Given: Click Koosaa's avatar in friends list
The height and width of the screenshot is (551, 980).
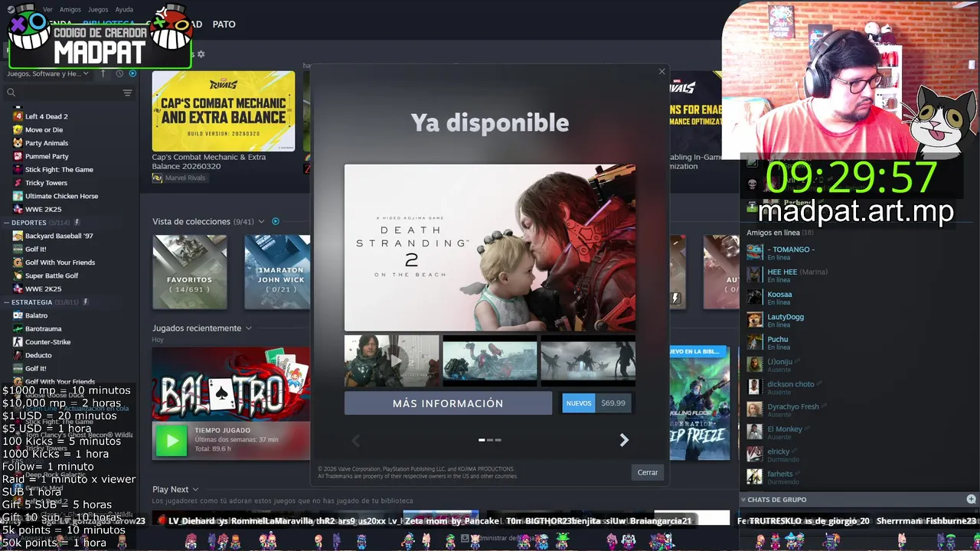Looking at the screenshot, I should [x=755, y=298].
